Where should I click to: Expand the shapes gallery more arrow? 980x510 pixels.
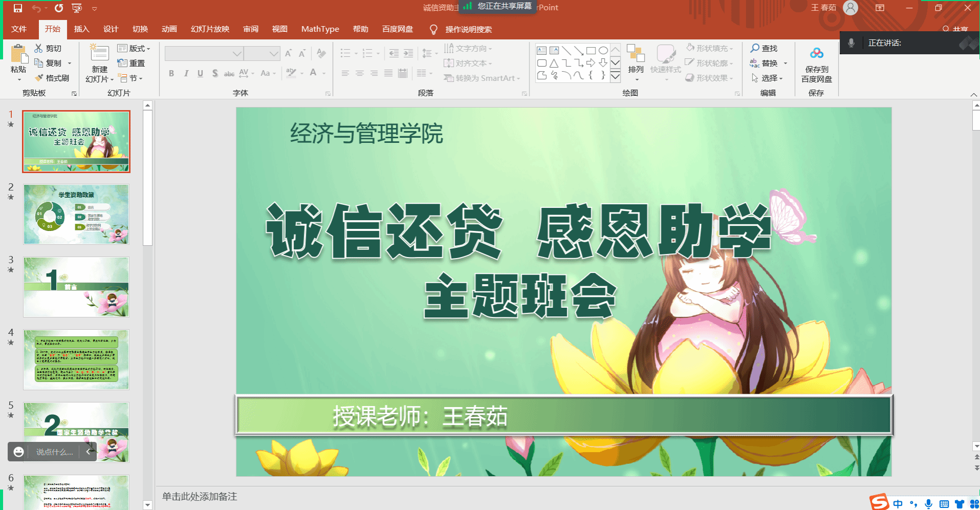(615, 77)
